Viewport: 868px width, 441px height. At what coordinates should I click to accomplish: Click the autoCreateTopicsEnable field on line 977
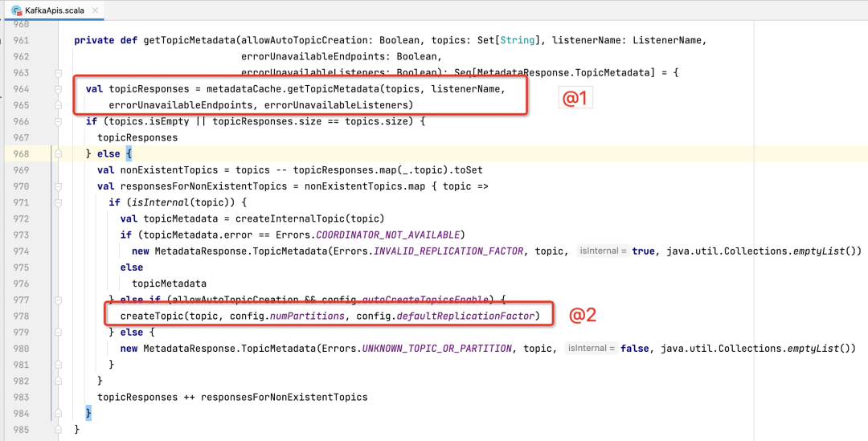click(426, 300)
